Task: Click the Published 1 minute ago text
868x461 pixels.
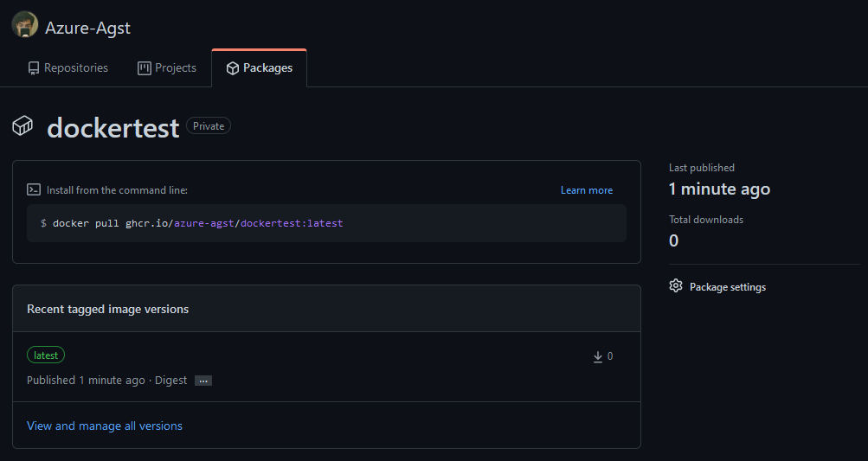Action: 86,381
